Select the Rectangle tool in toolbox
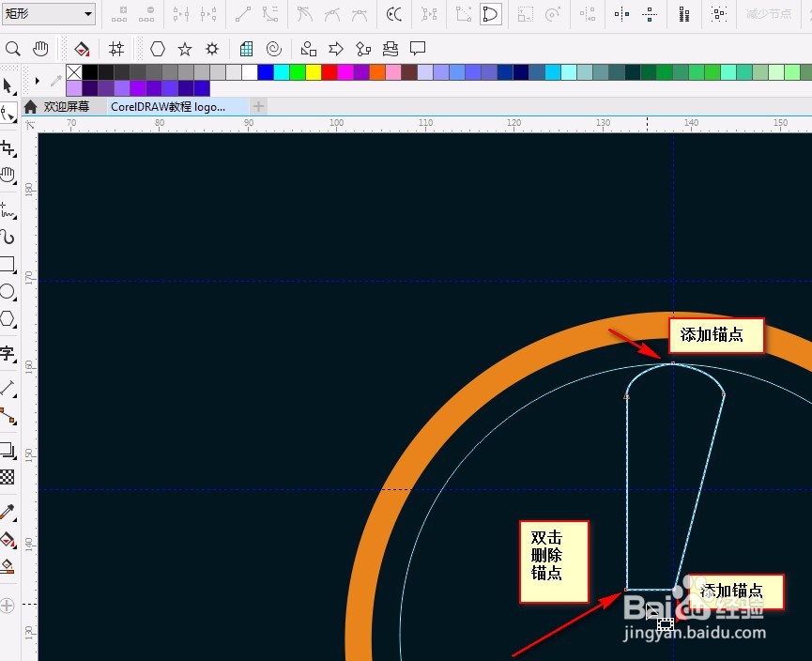 [8, 264]
